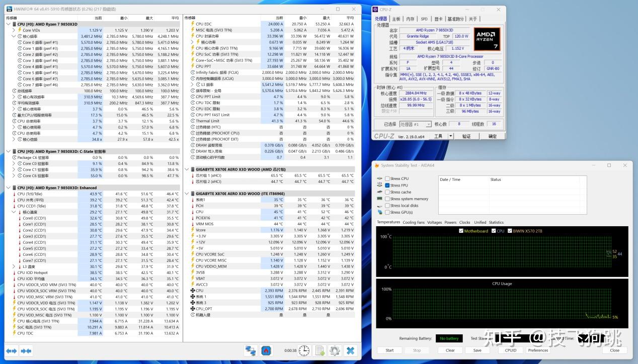Expand L3 温度 row

point(14,266)
